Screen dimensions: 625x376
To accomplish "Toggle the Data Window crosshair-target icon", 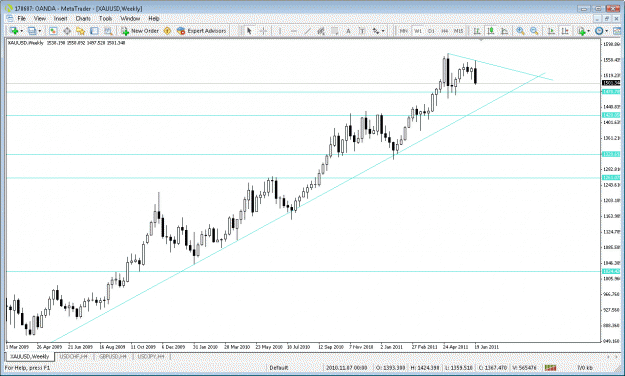I will (x=67, y=31).
